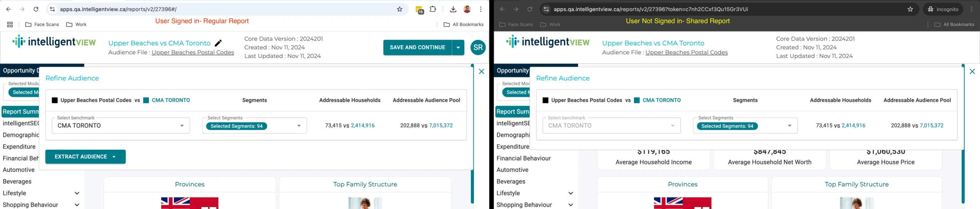Screen dimensions: 980x209
Task: Expand Lifestyle section in the incognito window sidebar
Action: [x=570, y=193]
